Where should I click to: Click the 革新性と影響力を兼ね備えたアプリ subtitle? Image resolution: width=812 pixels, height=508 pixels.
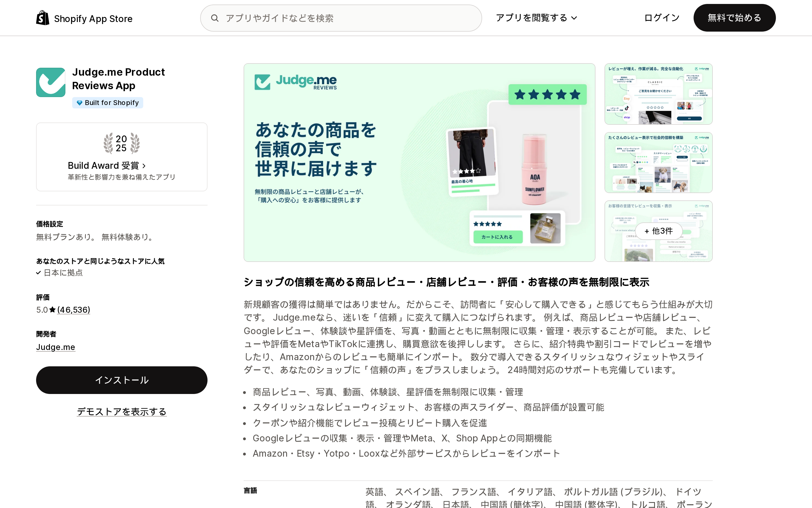tap(122, 177)
